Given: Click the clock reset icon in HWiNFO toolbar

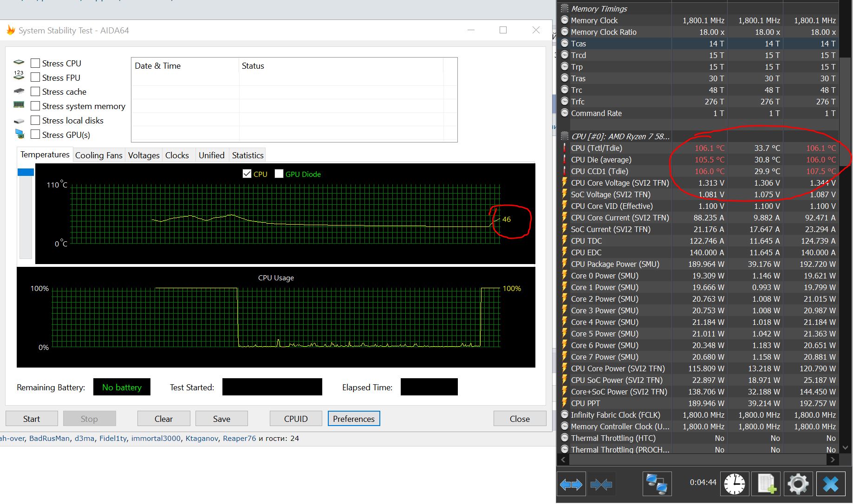Looking at the screenshot, I should [734, 485].
